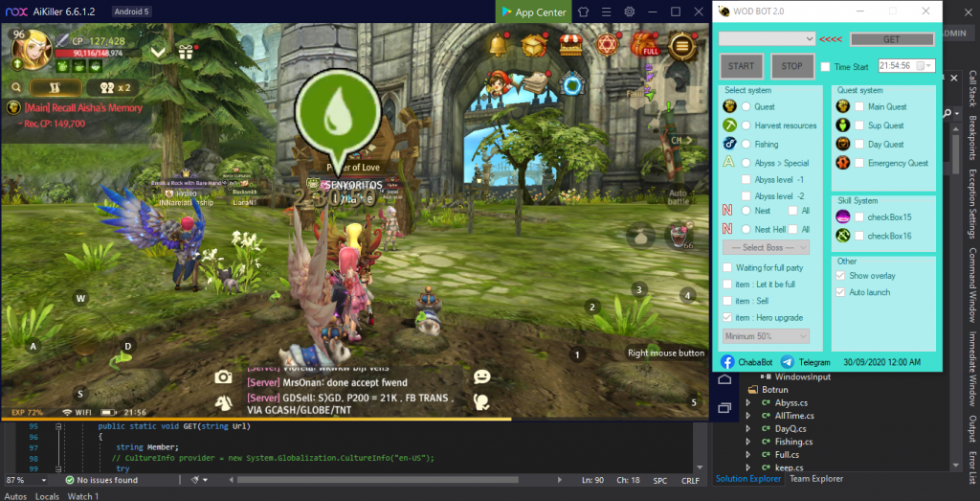Open the time picker dropdown arrow
The image size is (980, 501).
tap(928, 66)
